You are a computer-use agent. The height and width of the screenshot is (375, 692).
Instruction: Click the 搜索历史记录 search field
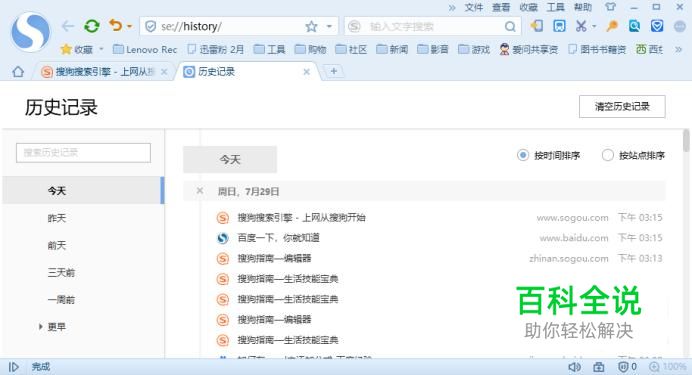click(x=83, y=153)
